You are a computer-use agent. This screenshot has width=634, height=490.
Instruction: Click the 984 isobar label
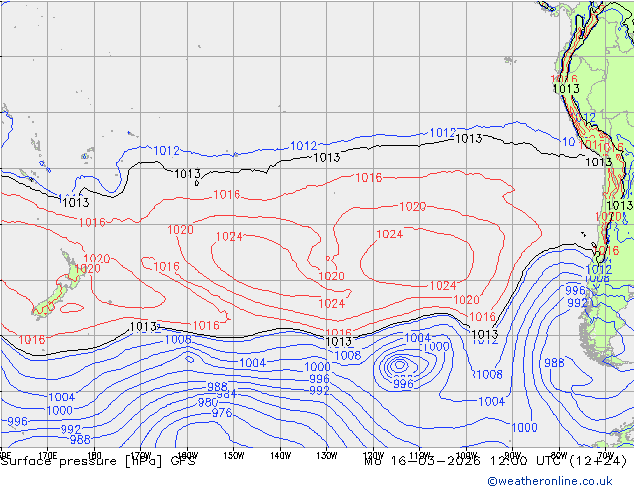(x=226, y=394)
